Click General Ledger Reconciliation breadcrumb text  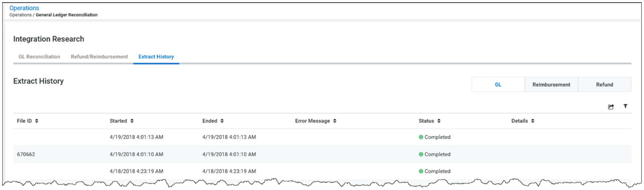[x=67, y=15]
